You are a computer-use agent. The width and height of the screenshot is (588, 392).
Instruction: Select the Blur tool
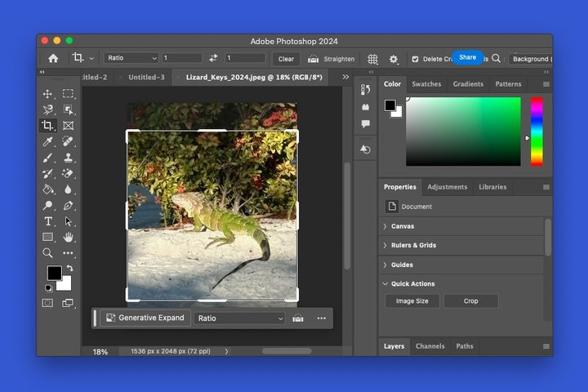coord(68,189)
